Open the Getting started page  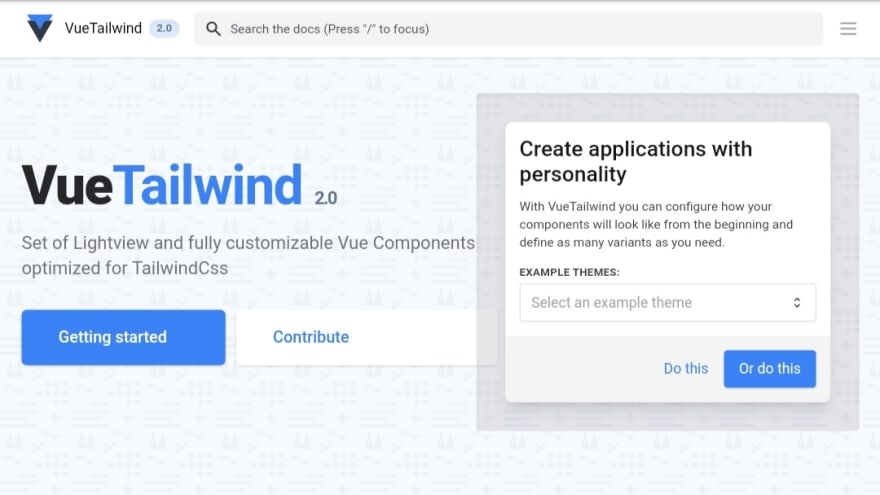click(x=123, y=337)
